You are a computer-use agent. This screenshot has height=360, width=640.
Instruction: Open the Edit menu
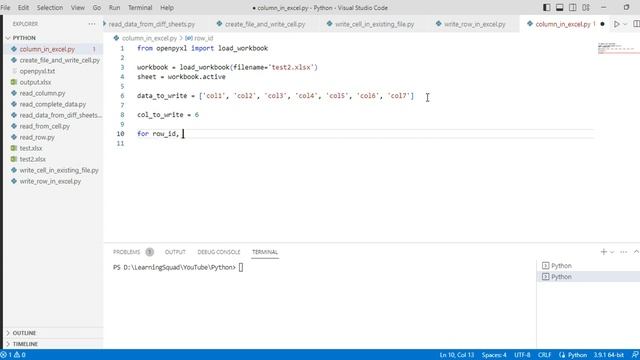(x=23, y=7)
